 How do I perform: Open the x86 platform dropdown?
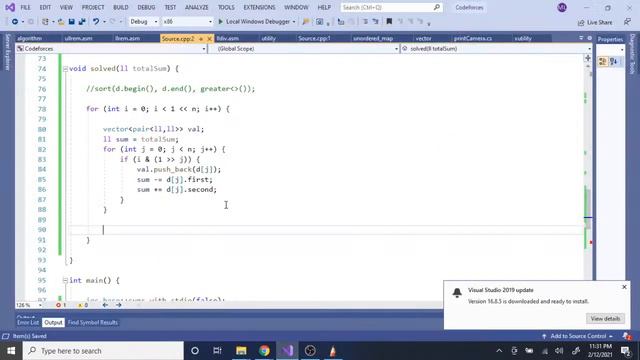(187, 22)
